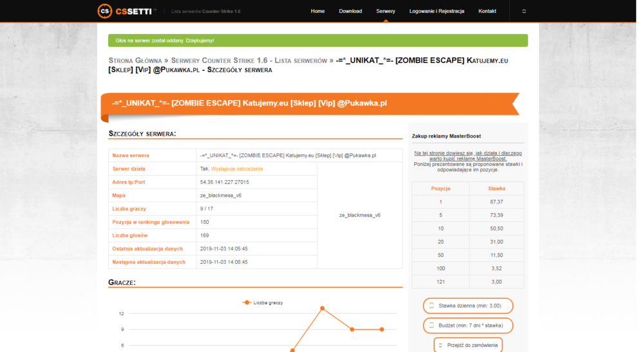The height and width of the screenshot is (352, 644).
Task: Follow the Strona Główna breadcrumb link
Action: click(x=135, y=60)
